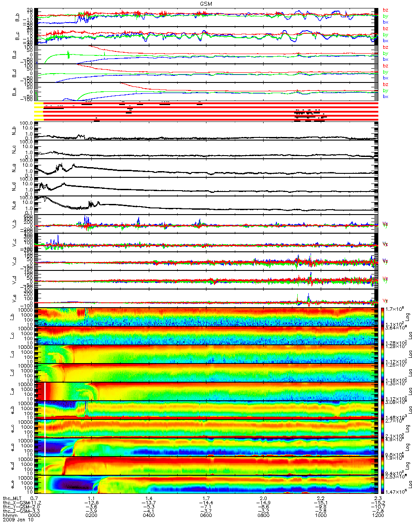Click the bz legend of B_d panel
Screen dimensions: 412x532
[x=385, y=66]
